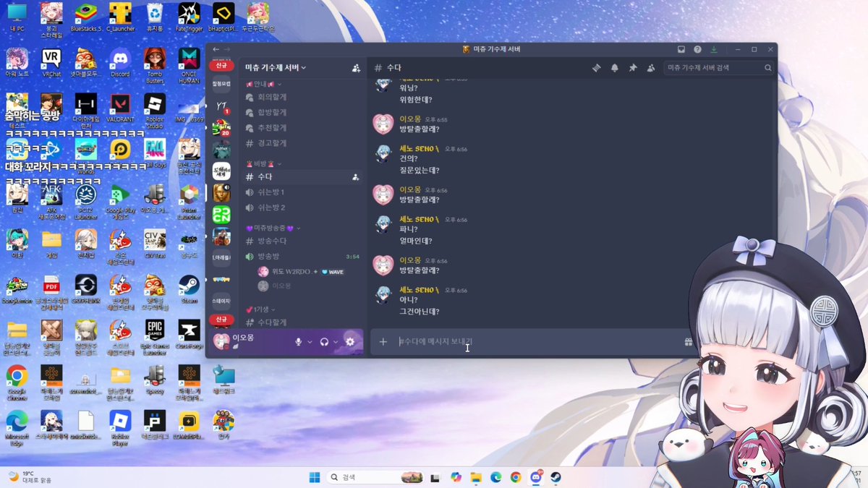Image resolution: width=868 pixels, height=488 pixels.
Task: Deafen audio with the headphones icon
Action: 325,341
